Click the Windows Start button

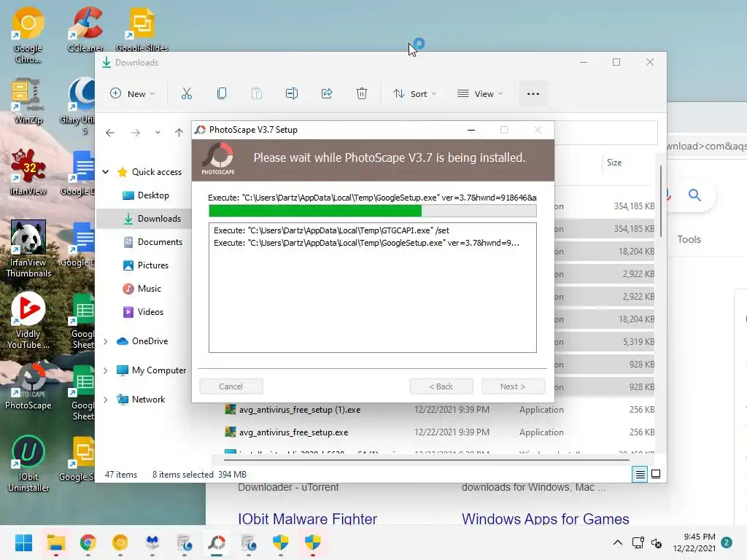click(23, 542)
